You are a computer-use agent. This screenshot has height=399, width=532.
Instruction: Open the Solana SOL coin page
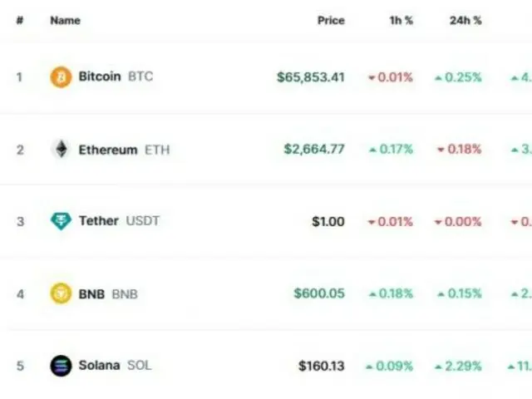pos(115,365)
